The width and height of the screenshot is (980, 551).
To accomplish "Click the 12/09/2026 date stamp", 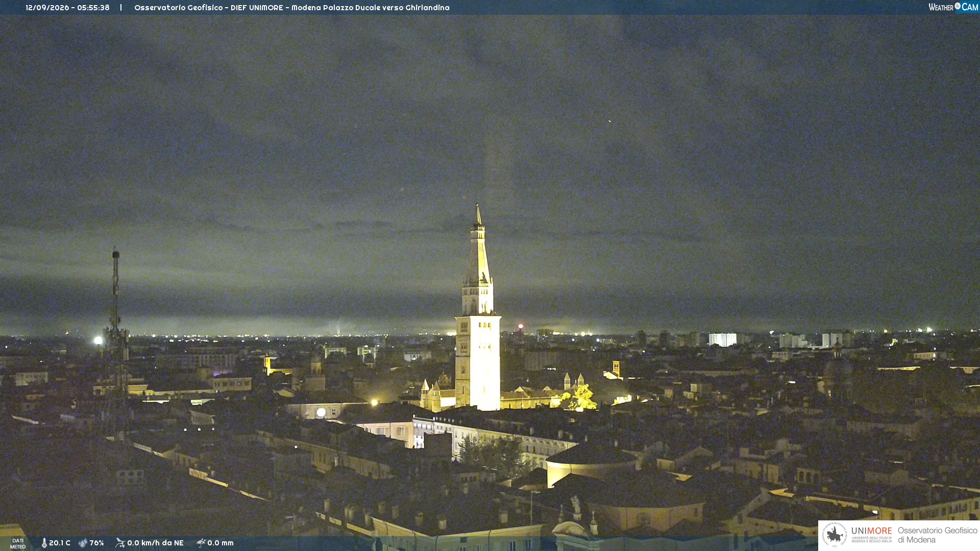I will [47, 8].
